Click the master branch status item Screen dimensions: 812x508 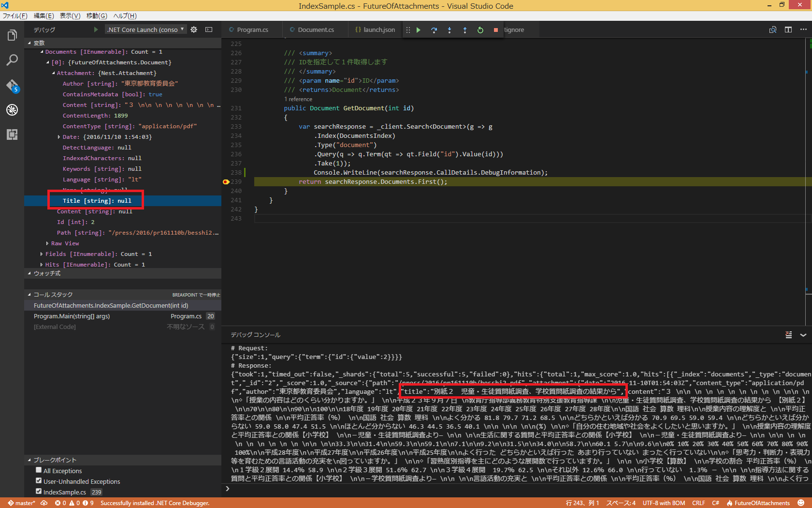(x=21, y=503)
